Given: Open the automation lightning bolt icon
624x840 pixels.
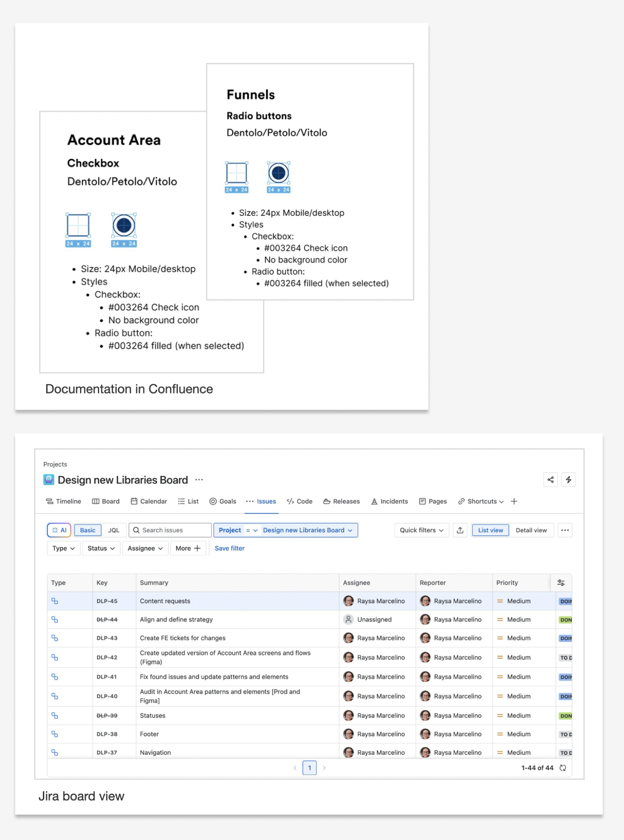Looking at the screenshot, I should 568,480.
